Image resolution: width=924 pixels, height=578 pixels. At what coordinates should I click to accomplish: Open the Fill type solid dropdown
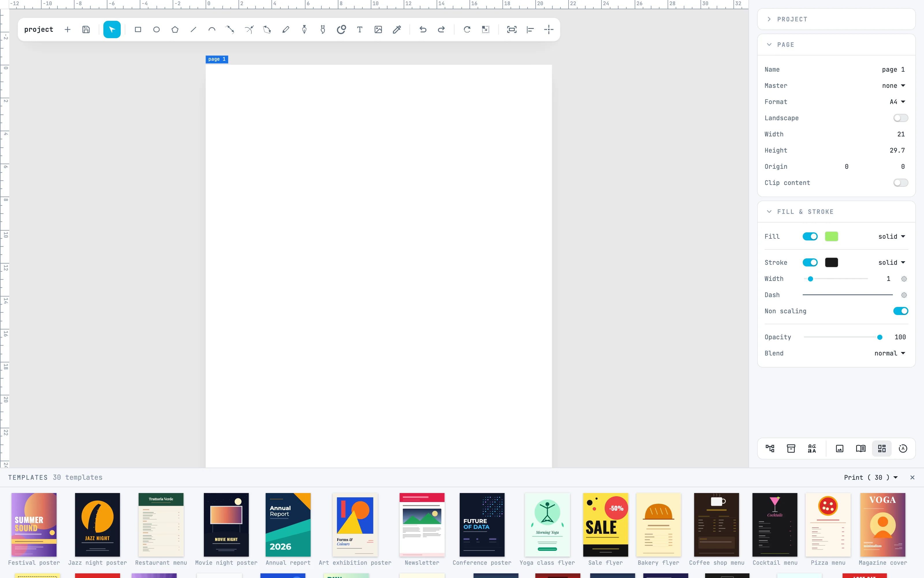pyautogui.click(x=892, y=237)
